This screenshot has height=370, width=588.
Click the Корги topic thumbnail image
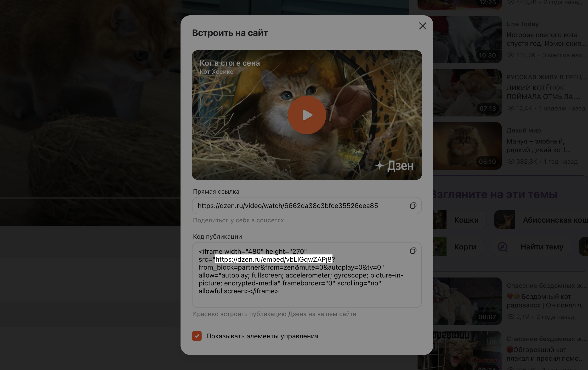tap(440, 247)
